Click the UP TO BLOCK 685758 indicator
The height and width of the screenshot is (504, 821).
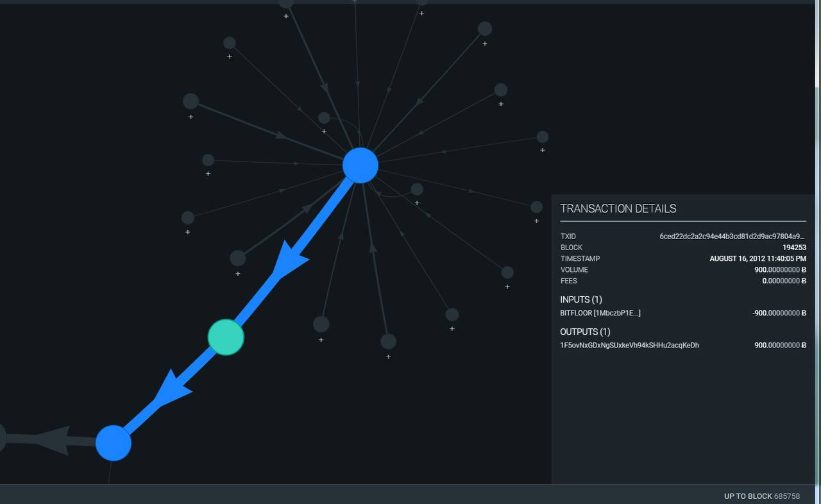click(x=761, y=496)
